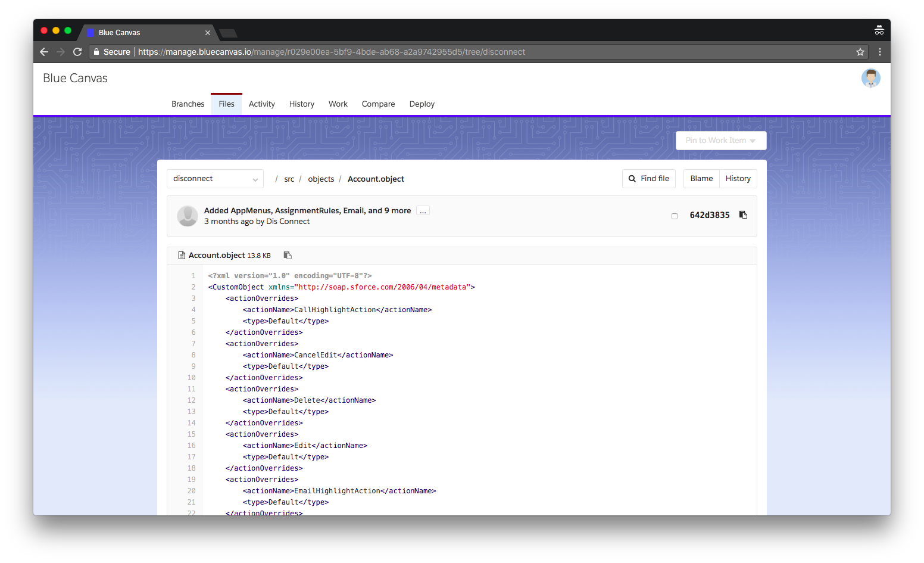924x563 pixels.
Task: Click the file icon beside Account.object
Action: coord(182,255)
